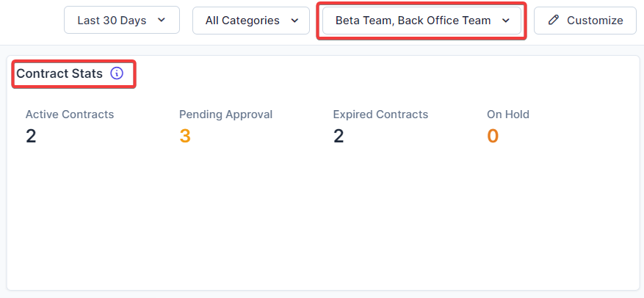The width and height of the screenshot is (644, 298).
Task: Open the Expired Contracts count of 2
Action: coord(339,136)
